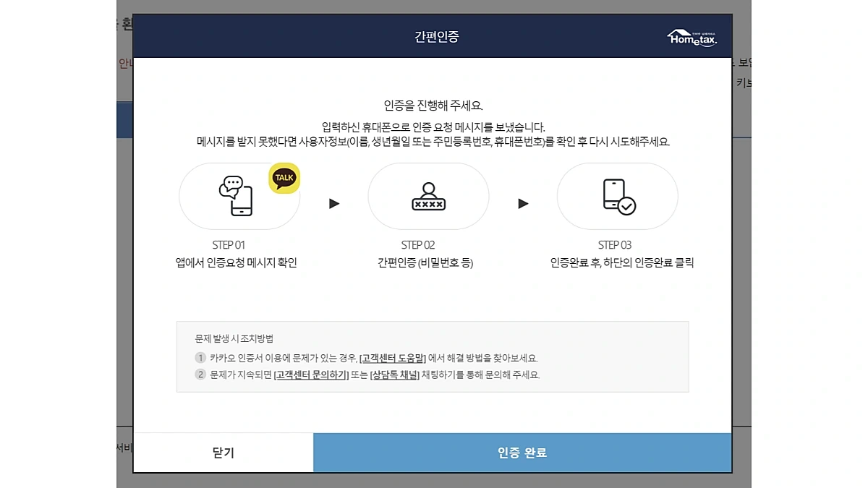The width and height of the screenshot is (868, 488).
Task: Click the 닫기 button
Action: pyautogui.click(x=221, y=453)
